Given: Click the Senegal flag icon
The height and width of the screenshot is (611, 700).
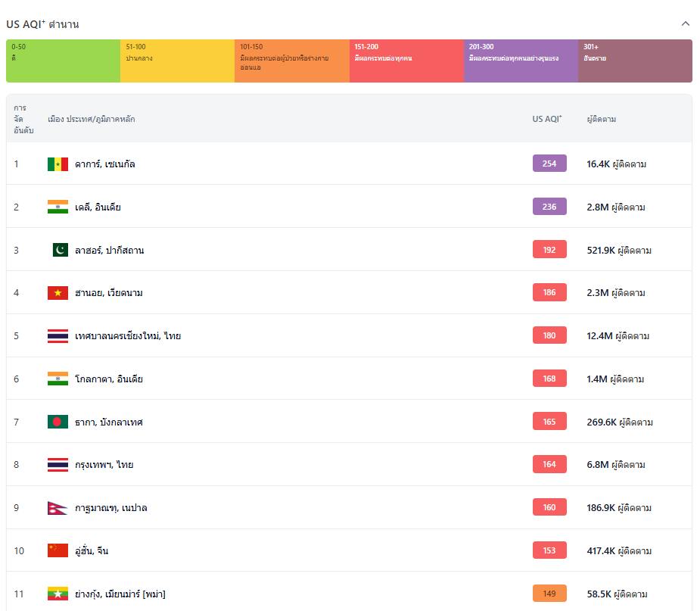Looking at the screenshot, I should tap(58, 164).
